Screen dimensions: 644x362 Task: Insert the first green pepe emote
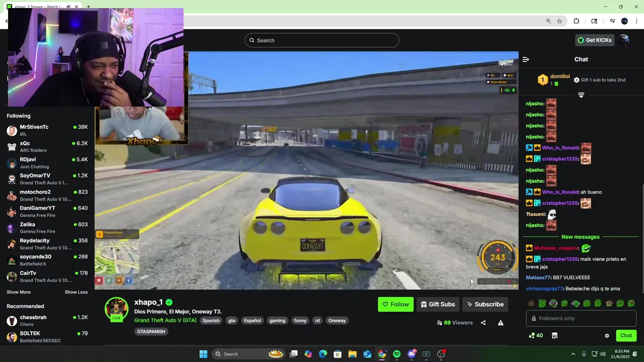(x=542, y=303)
